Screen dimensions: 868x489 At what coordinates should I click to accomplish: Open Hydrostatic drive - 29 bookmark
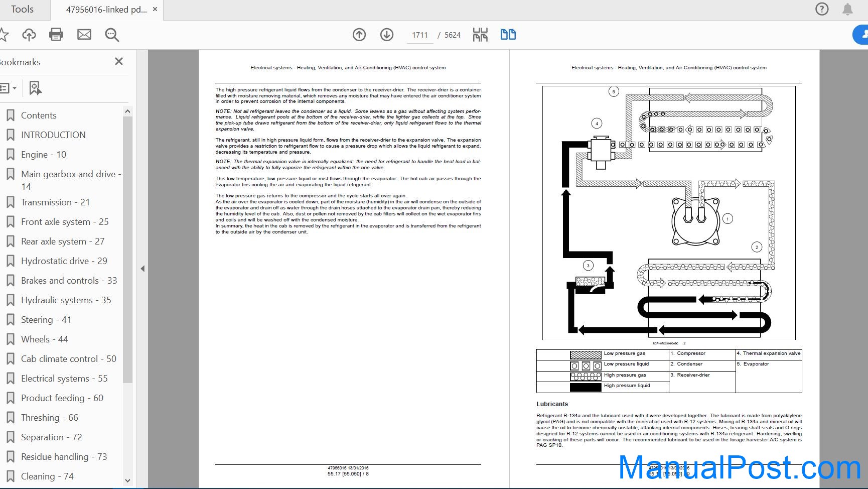pyautogui.click(x=64, y=261)
